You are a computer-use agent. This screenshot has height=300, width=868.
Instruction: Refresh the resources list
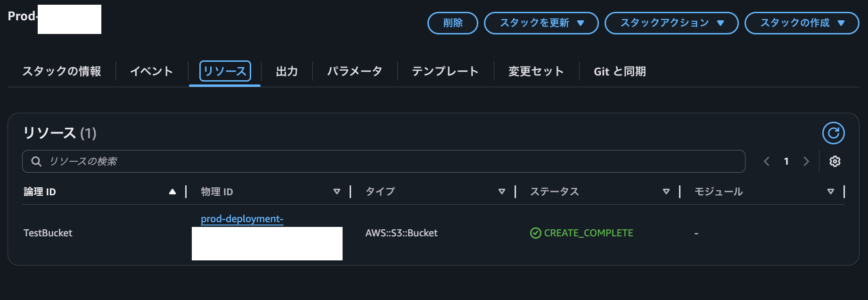point(833,133)
